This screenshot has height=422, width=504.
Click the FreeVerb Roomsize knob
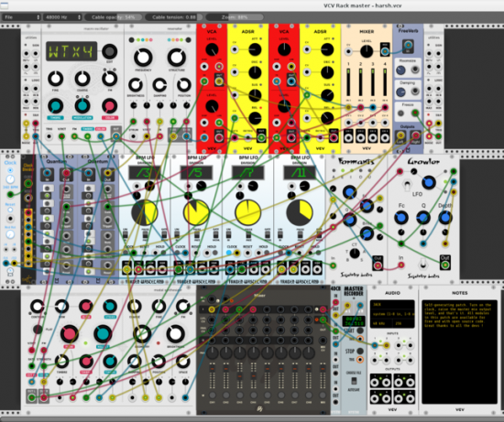pyautogui.click(x=400, y=70)
